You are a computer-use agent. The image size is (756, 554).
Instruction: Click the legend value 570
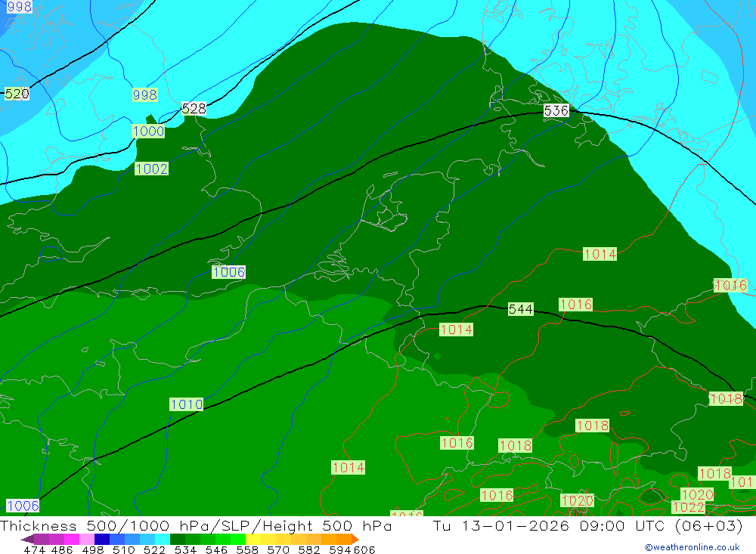pos(278,549)
